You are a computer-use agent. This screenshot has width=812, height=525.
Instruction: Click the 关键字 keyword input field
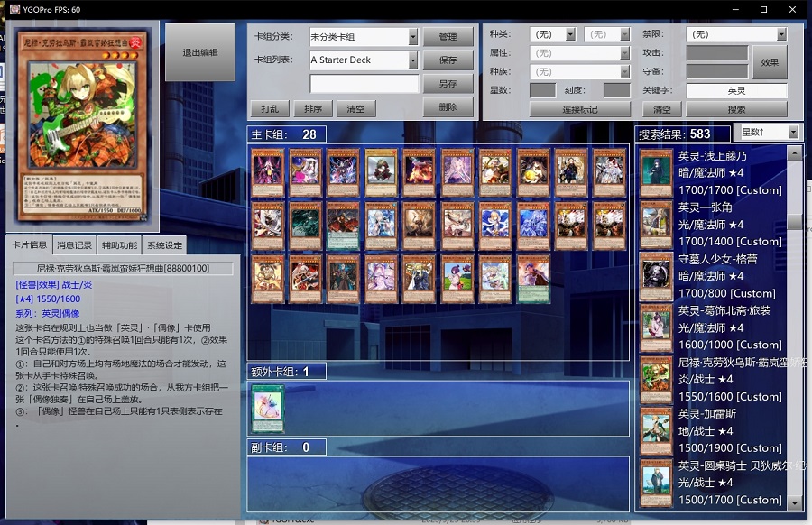[x=736, y=90]
